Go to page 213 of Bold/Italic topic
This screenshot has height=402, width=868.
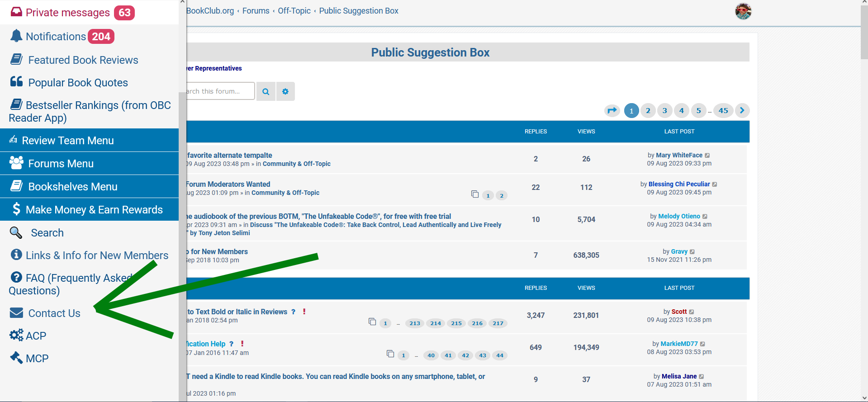tap(415, 323)
